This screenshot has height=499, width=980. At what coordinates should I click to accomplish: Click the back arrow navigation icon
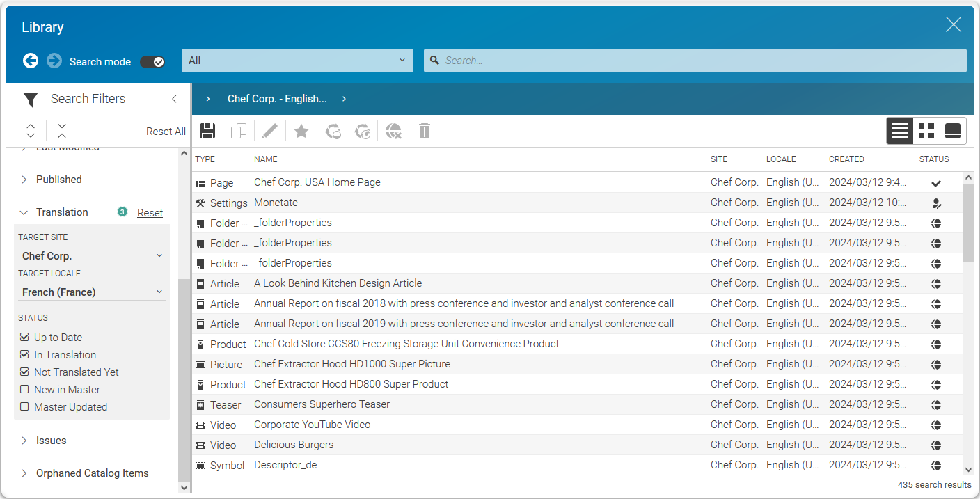31,61
